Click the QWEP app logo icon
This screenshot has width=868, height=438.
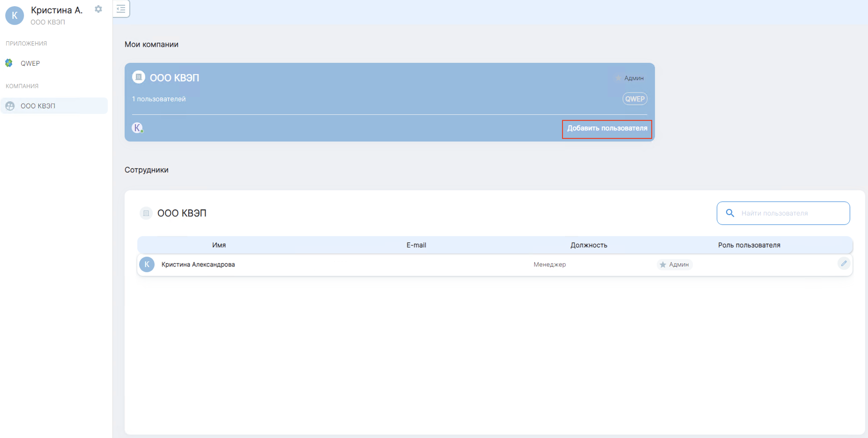9,63
